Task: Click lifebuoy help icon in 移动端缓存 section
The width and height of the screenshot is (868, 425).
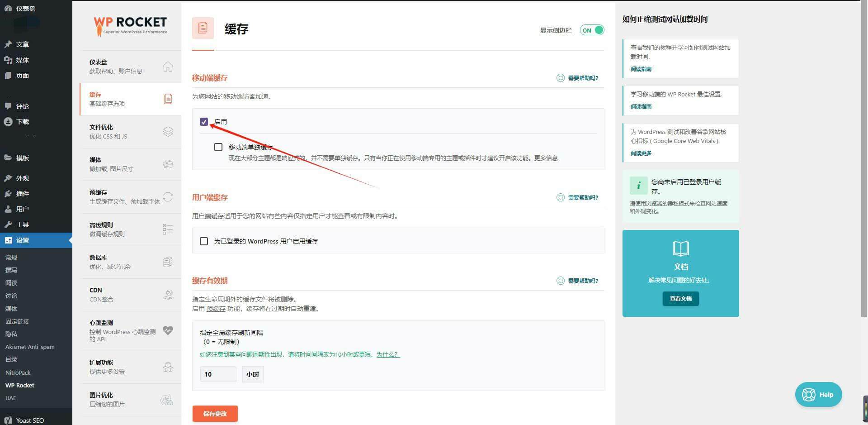Action: (561, 78)
